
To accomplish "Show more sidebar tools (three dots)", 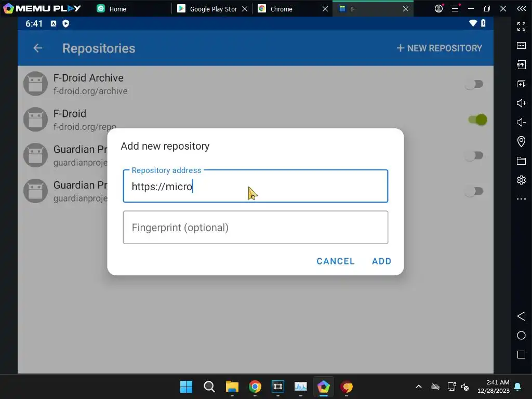I will click(522, 199).
